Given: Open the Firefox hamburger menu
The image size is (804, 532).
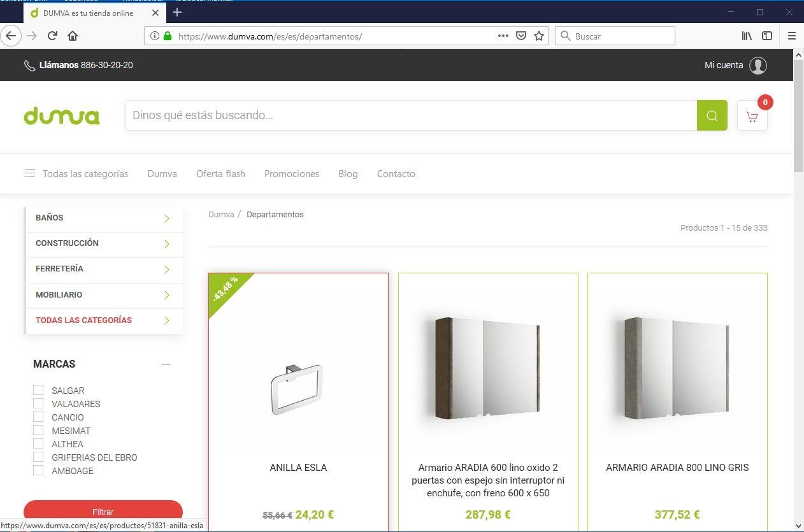Looking at the screenshot, I should 792,36.
